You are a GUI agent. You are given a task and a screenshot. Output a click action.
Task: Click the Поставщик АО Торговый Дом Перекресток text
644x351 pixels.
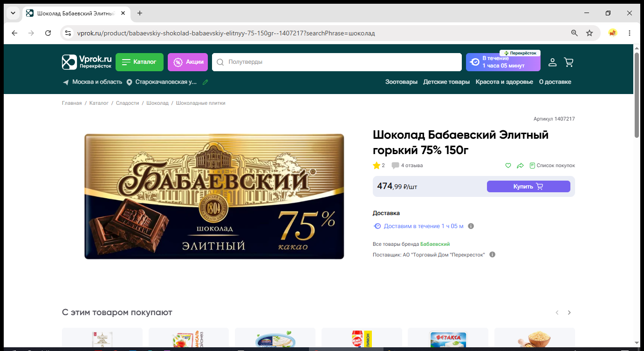point(429,255)
